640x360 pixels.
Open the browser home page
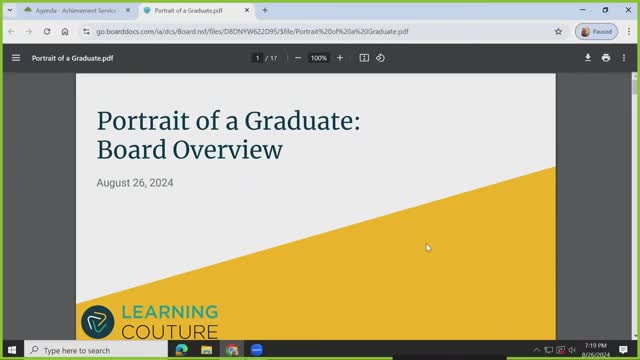click(x=65, y=31)
